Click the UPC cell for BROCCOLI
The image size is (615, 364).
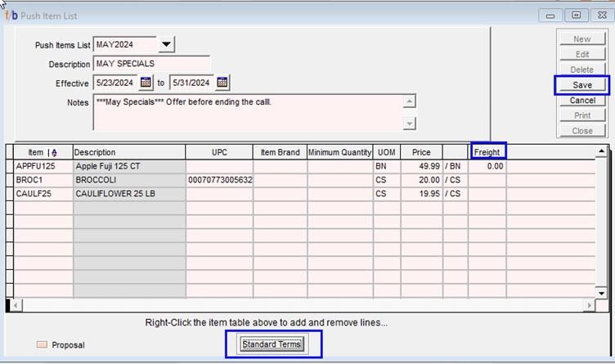pos(219,180)
